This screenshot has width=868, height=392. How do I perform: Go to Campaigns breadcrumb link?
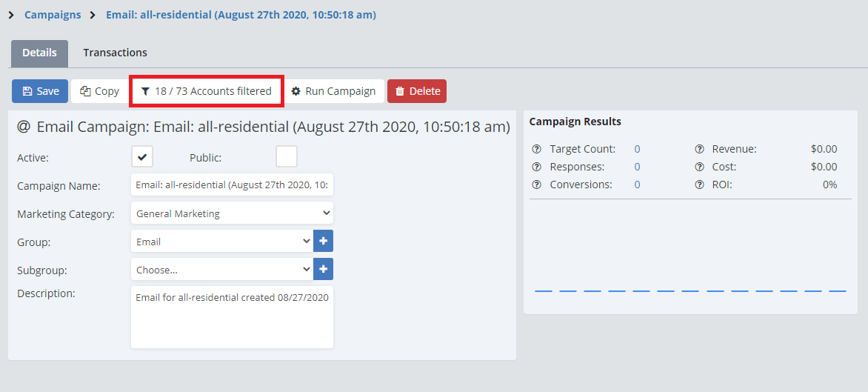coord(53,15)
